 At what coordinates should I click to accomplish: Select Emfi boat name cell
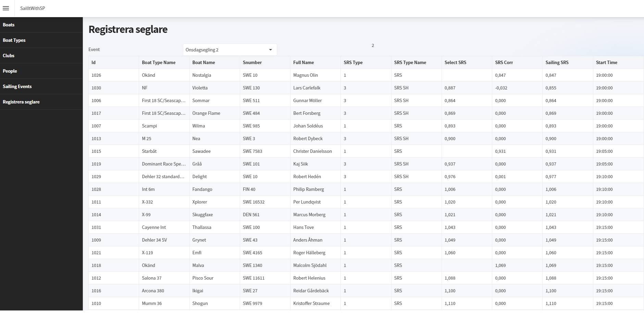click(214, 253)
